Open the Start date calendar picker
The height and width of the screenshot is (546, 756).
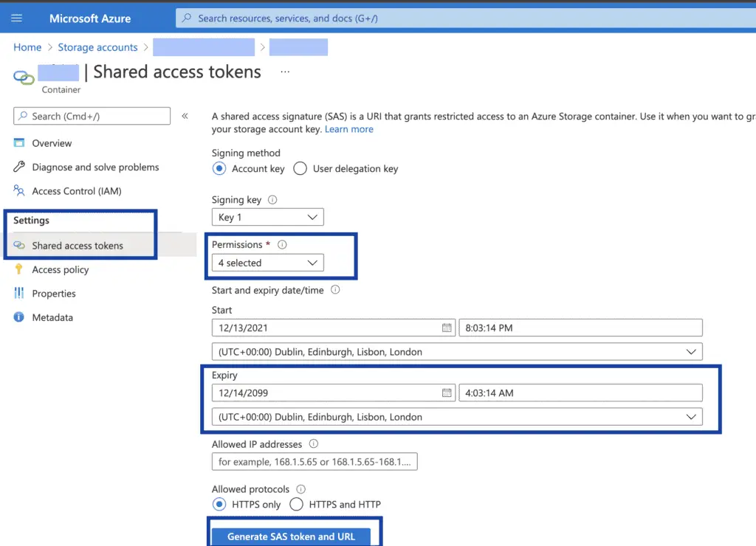point(447,328)
